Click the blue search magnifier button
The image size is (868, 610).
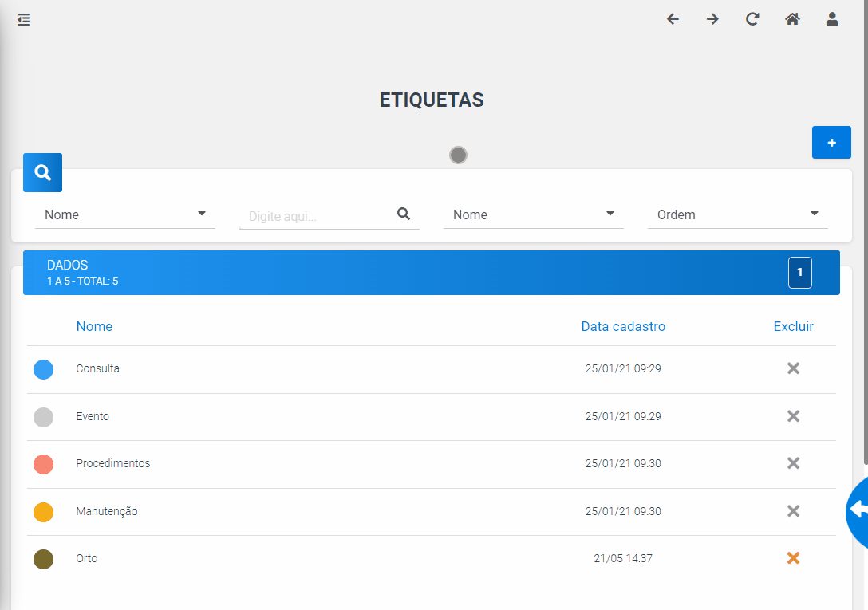(42, 173)
